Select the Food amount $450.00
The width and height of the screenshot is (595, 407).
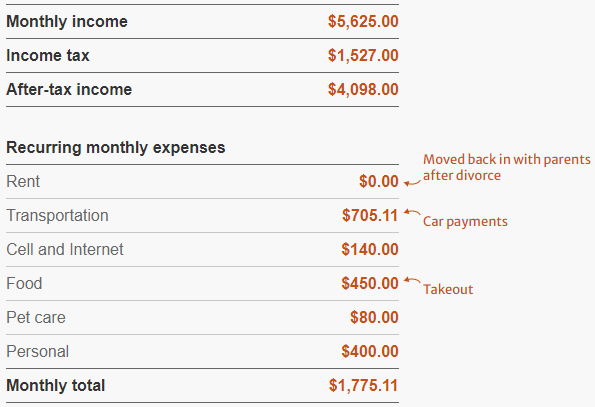tap(370, 283)
